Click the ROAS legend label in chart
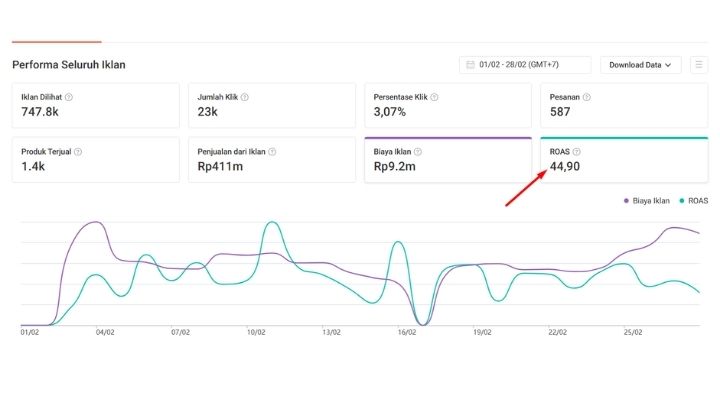The height and width of the screenshot is (400, 720). point(698,201)
